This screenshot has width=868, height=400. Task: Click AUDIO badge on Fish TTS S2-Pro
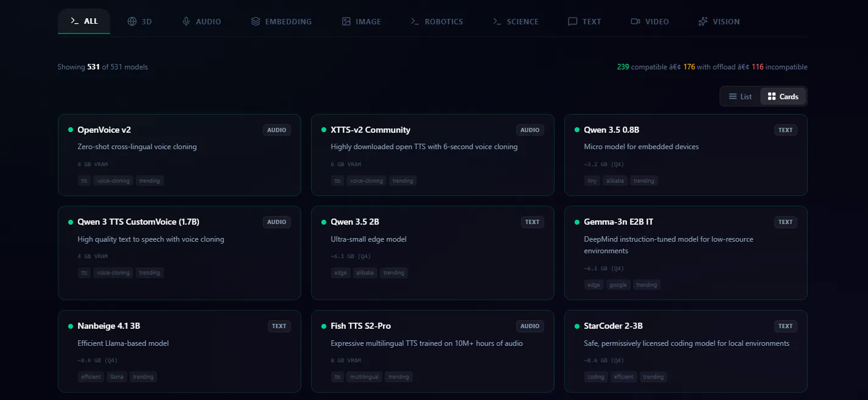530,326
